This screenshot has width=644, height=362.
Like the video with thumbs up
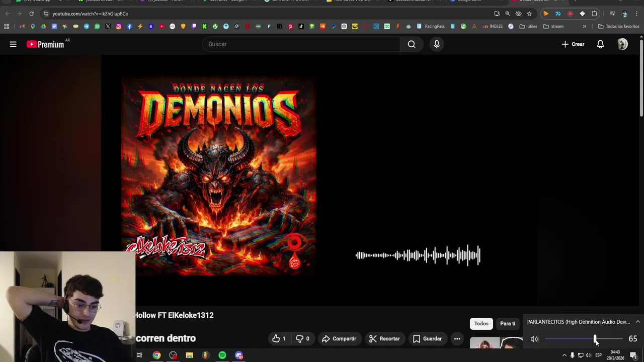coord(279,339)
